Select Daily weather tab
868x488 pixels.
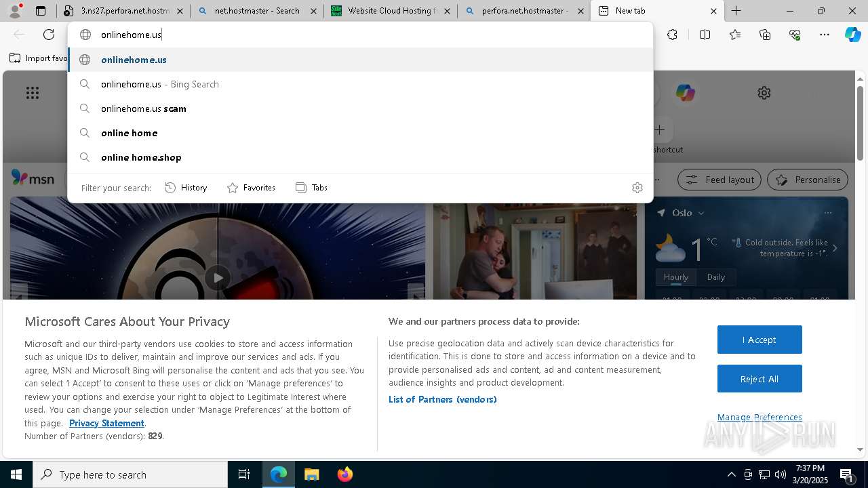[x=716, y=277]
